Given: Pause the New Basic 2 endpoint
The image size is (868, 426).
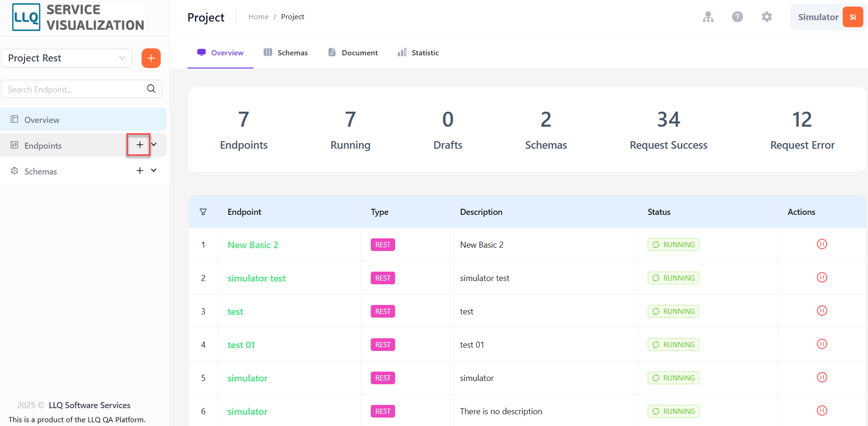Looking at the screenshot, I should [x=822, y=244].
